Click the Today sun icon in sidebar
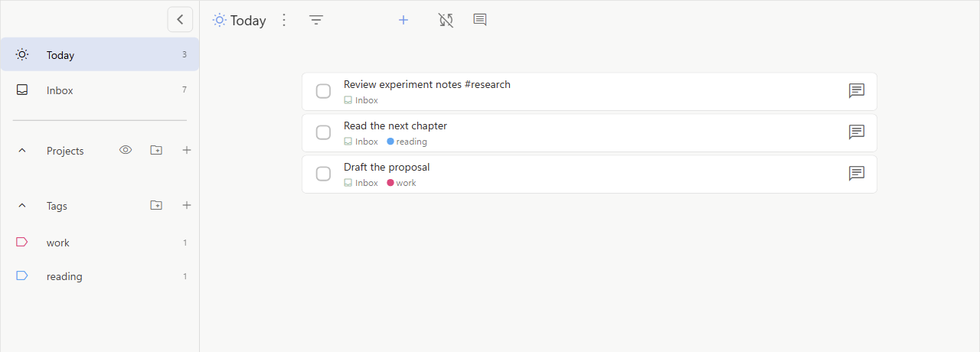Image resolution: width=980 pixels, height=352 pixels. [22, 54]
